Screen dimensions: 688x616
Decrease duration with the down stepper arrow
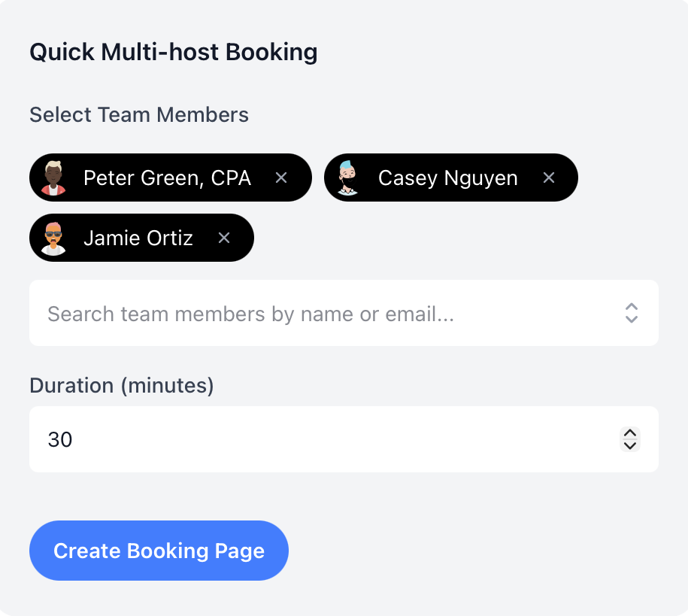tap(630, 445)
